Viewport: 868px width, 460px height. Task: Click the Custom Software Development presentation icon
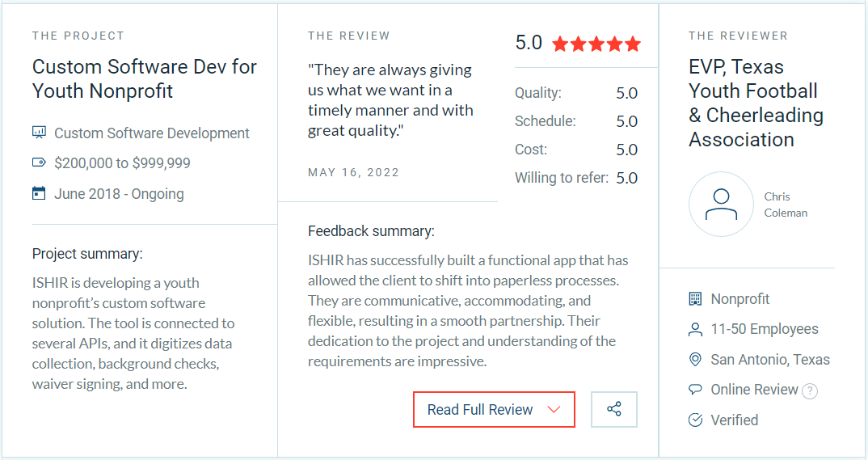(39, 133)
